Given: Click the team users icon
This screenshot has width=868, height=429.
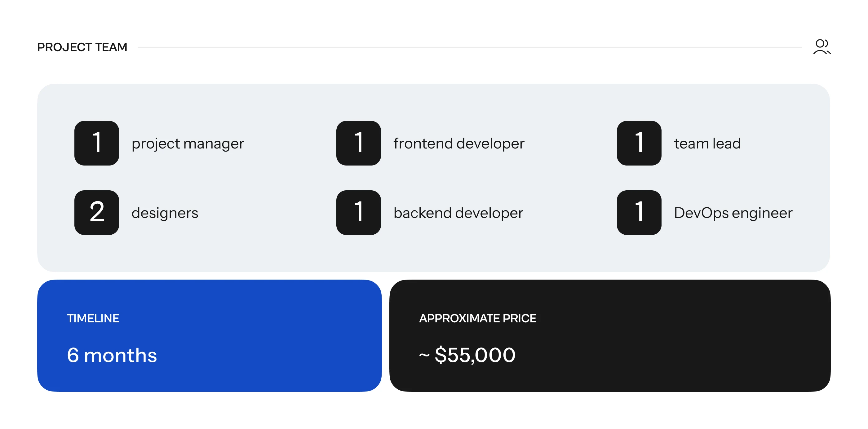Looking at the screenshot, I should [821, 47].
